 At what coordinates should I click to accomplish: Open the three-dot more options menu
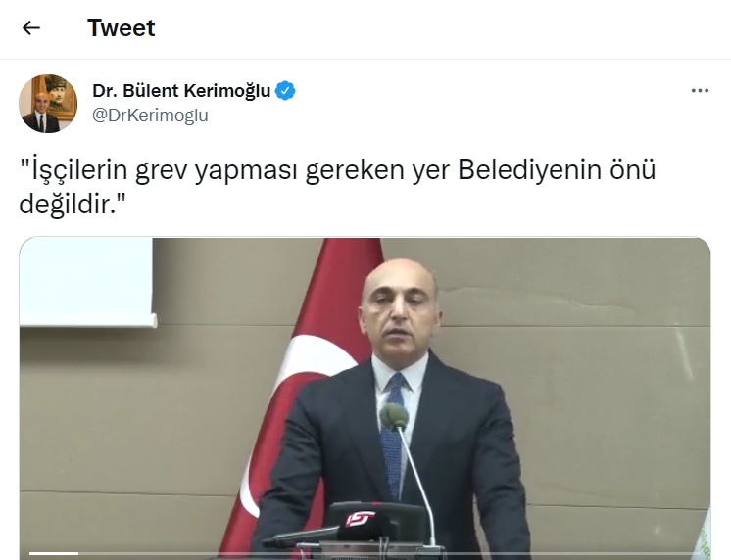700,91
